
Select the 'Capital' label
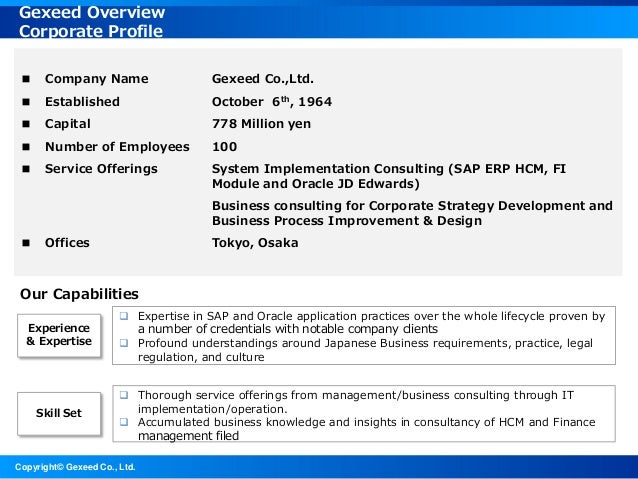coord(68,124)
